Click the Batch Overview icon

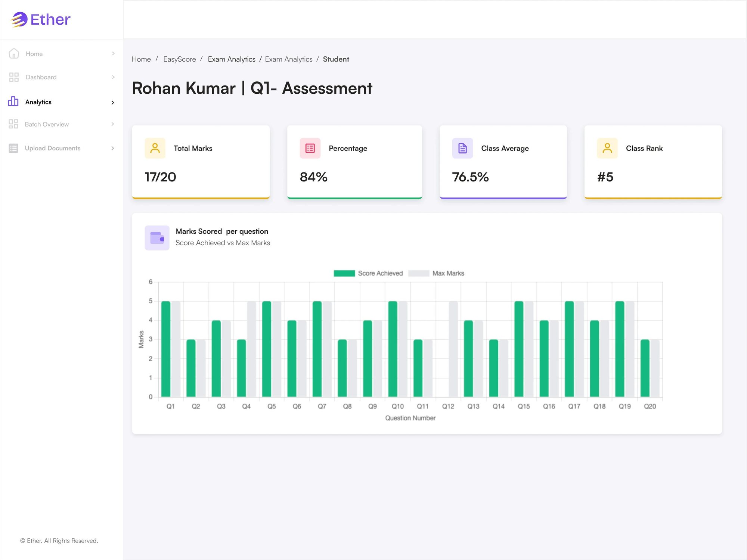click(13, 124)
